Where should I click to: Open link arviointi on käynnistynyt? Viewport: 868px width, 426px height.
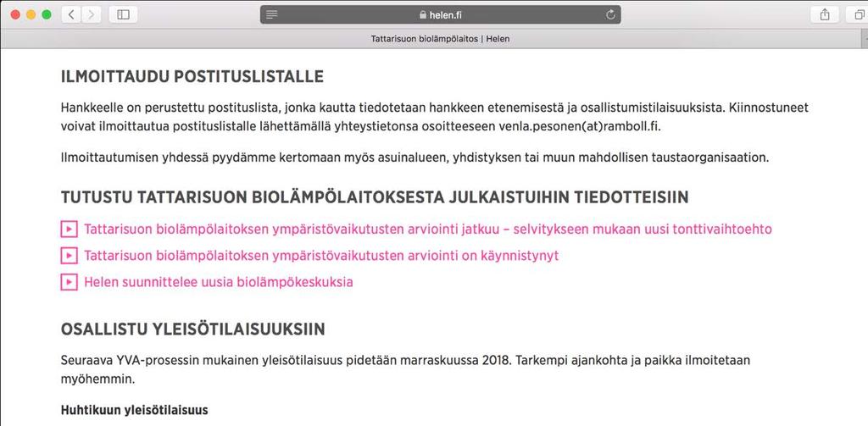321,256
